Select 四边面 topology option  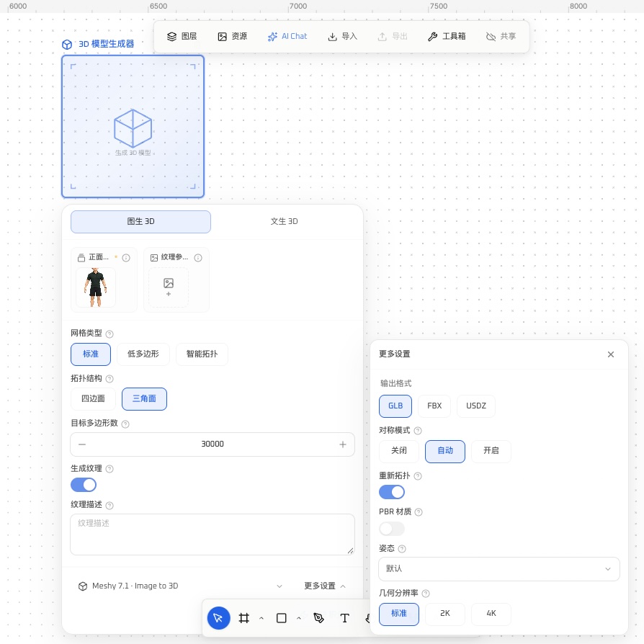pyautogui.click(x=93, y=399)
